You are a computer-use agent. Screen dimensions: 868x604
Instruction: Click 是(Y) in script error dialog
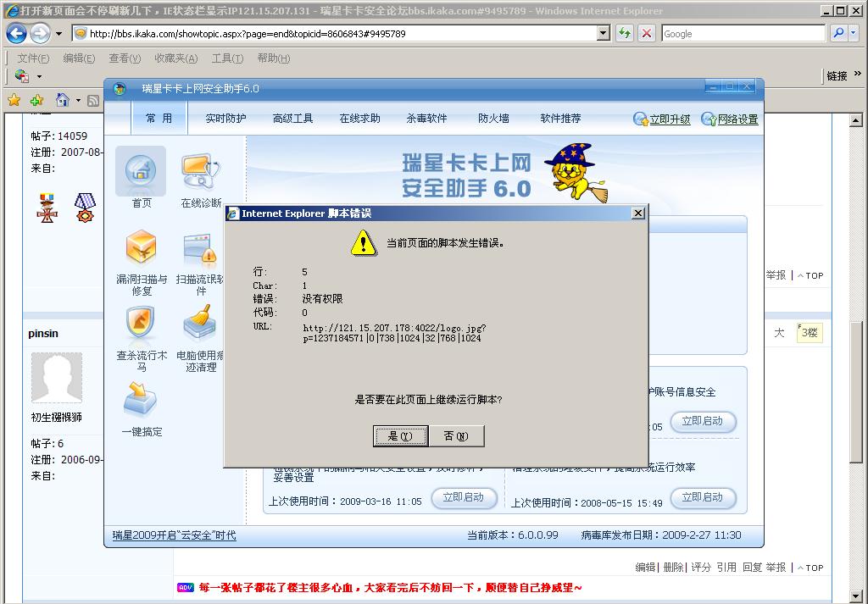[401, 436]
